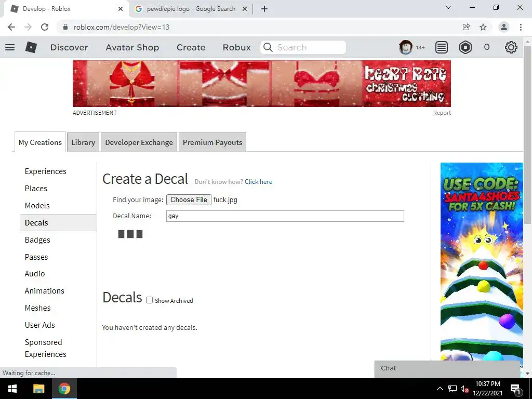Viewport: 532px width, 399px height.
Task: Switch to pewdiepie logo Google Search tab
Action: (191, 9)
